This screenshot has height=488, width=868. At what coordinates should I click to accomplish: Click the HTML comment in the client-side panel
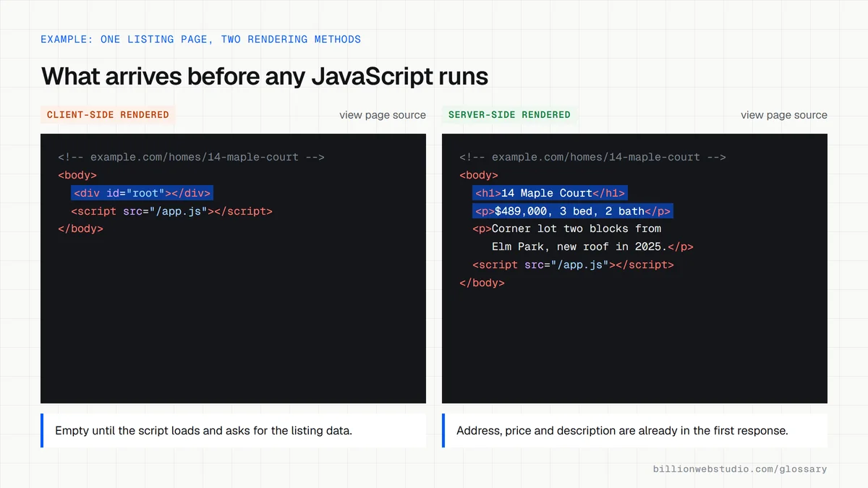click(x=191, y=157)
